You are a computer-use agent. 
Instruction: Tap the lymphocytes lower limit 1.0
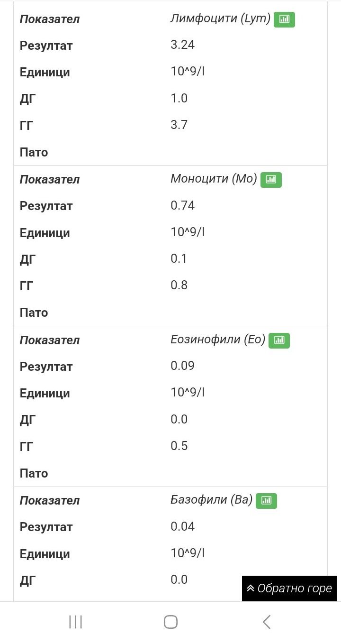(179, 98)
